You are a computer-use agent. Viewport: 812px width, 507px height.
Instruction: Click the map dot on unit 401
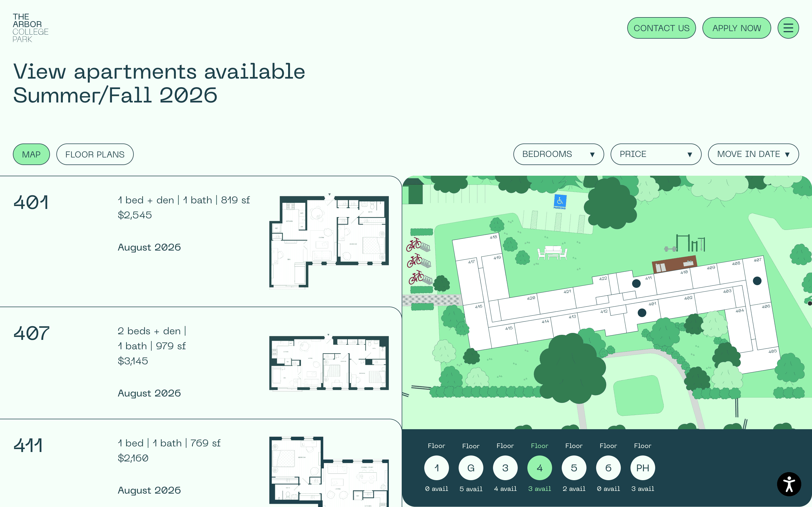click(641, 313)
